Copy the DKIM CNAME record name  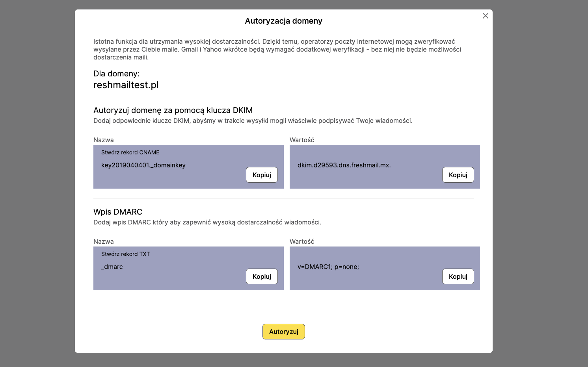(x=262, y=175)
